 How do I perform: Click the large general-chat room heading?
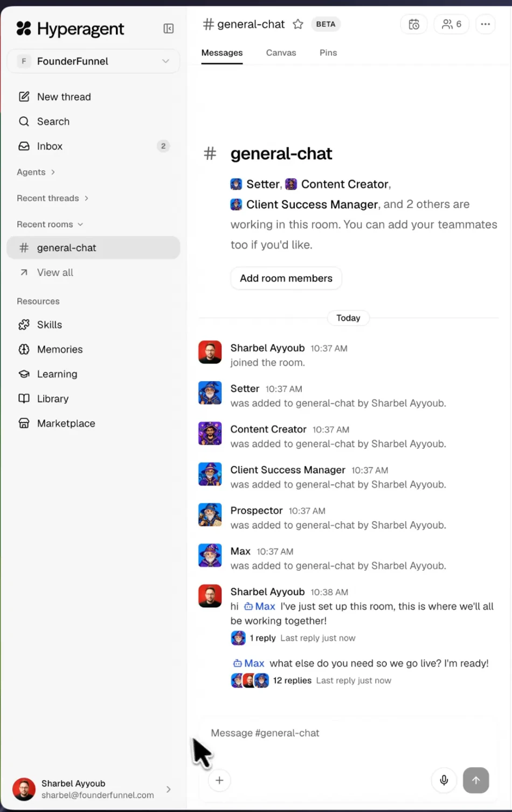[x=281, y=154]
